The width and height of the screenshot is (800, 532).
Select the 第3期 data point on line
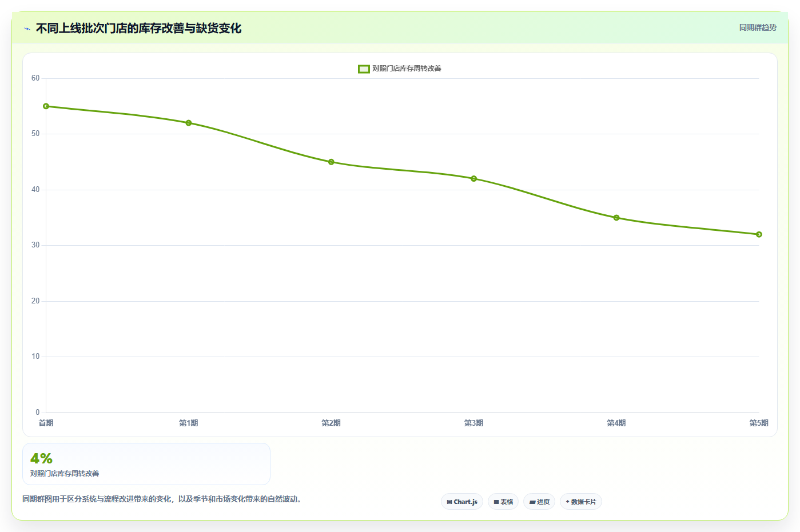474,179
